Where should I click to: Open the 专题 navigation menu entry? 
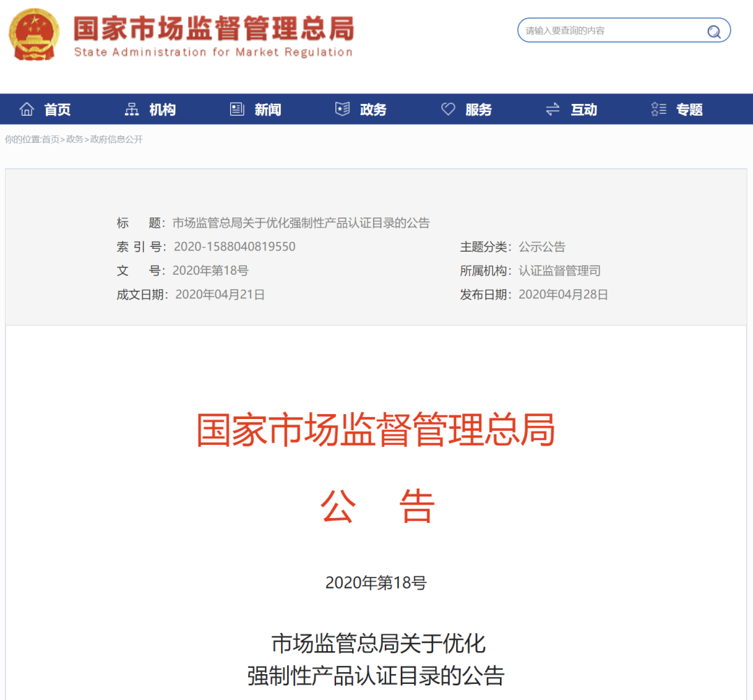689,109
